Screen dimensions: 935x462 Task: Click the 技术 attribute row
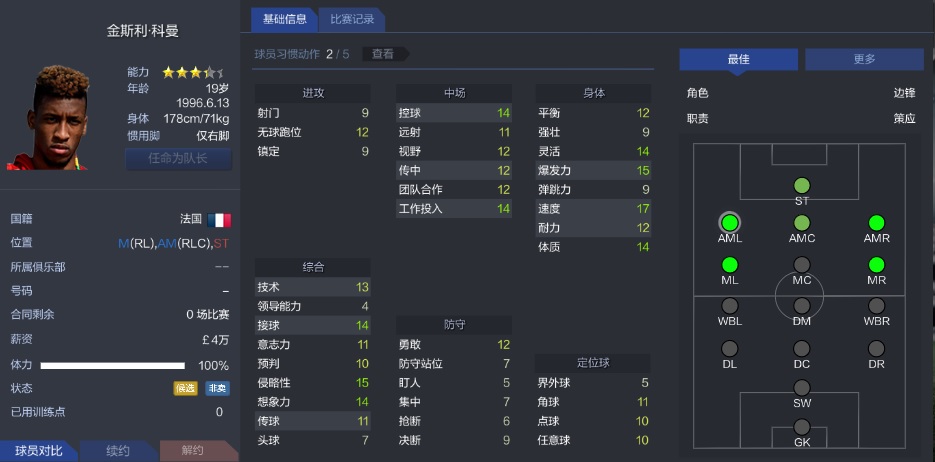coord(313,287)
